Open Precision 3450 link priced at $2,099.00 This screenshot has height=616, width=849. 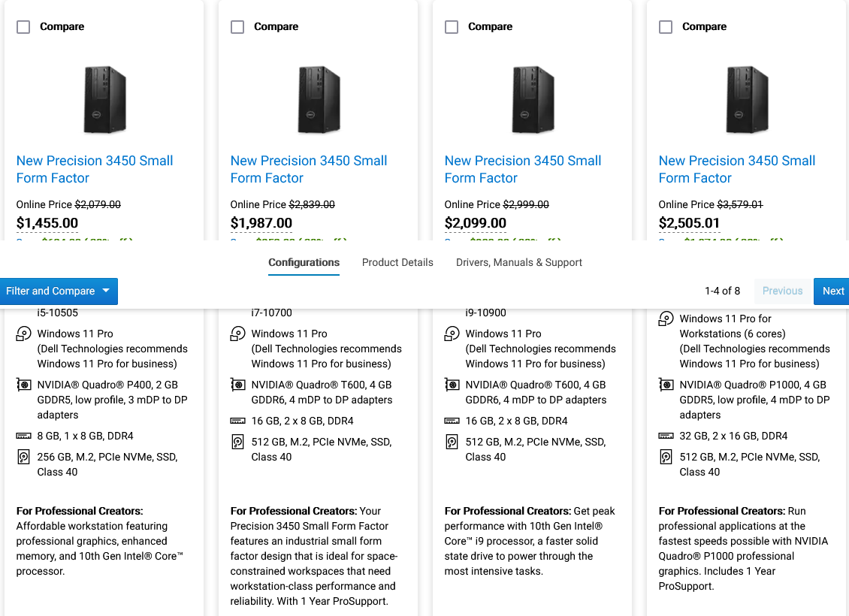click(522, 170)
